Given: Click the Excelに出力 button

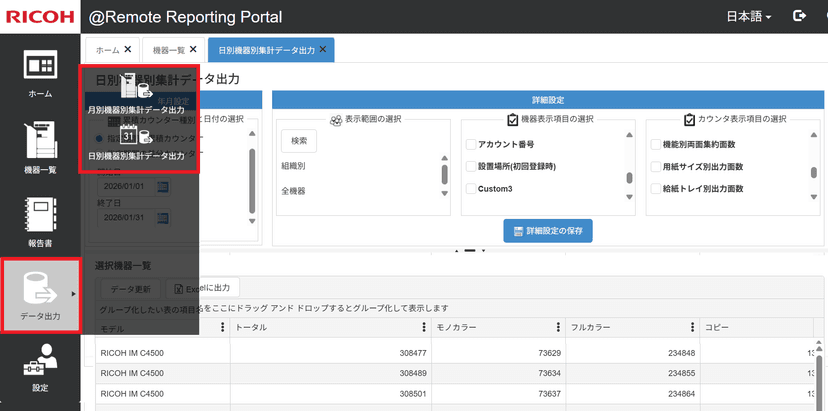Looking at the screenshot, I should [x=202, y=288].
